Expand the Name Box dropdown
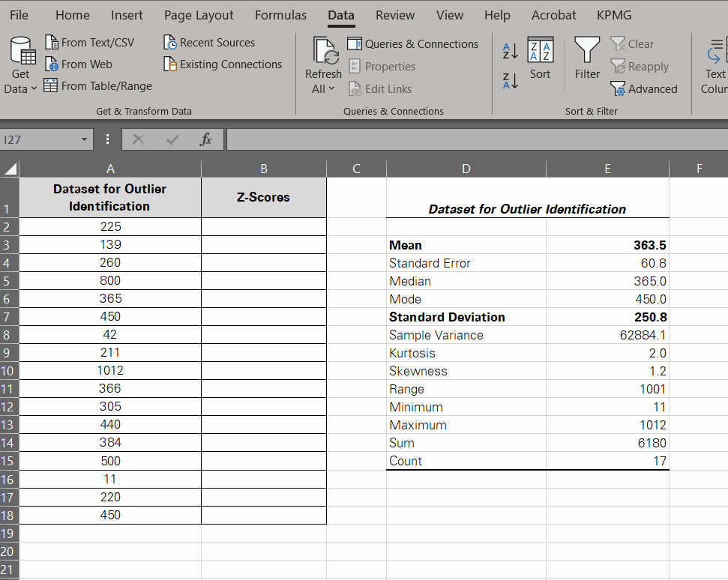 pyautogui.click(x=83, y=139)
